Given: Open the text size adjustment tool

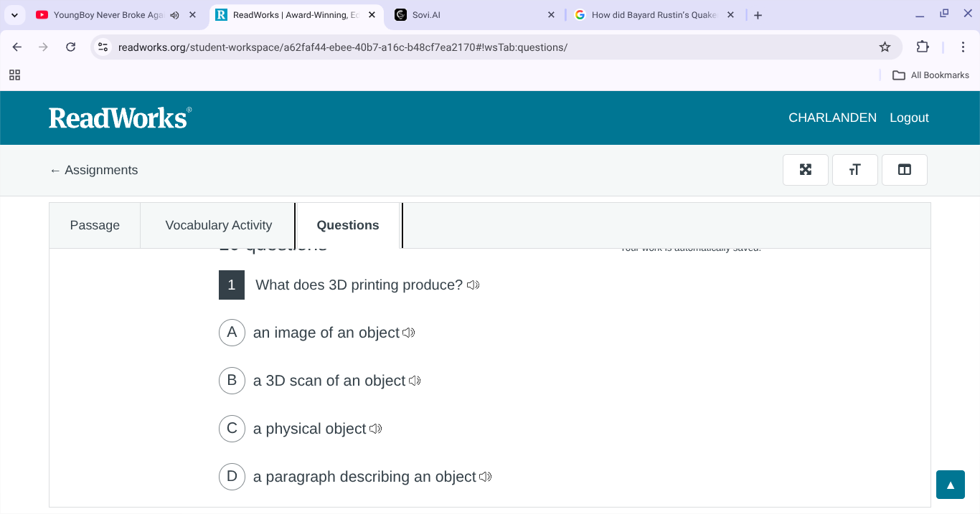Looking at the screenshot, I should (x=854, y=170).
